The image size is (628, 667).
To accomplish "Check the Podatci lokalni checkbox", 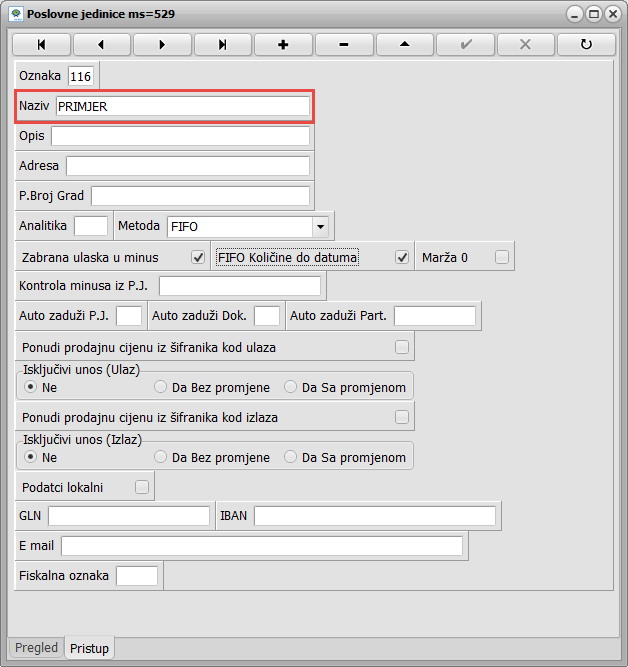I will coord(141,487).
